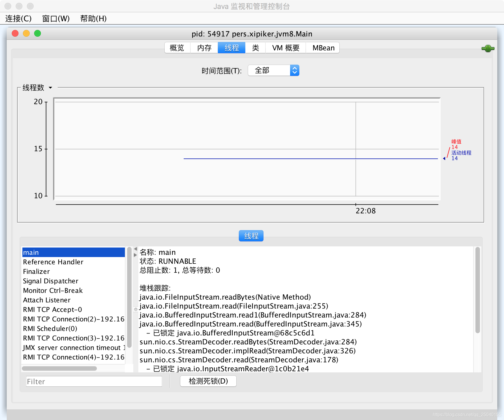The image size is (504, 420).
Task: Click 状态: RUNNABLE text line
Action: pos(168,261)
